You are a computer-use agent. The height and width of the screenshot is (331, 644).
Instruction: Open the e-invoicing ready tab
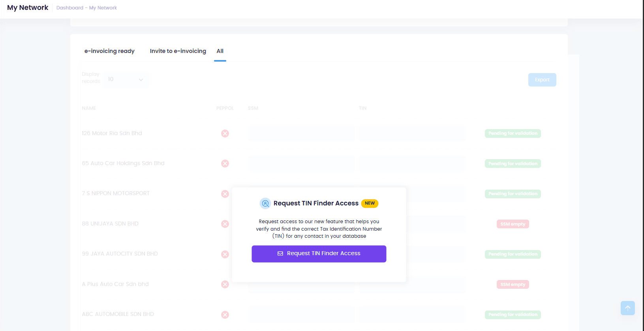[x=109, y=51]
